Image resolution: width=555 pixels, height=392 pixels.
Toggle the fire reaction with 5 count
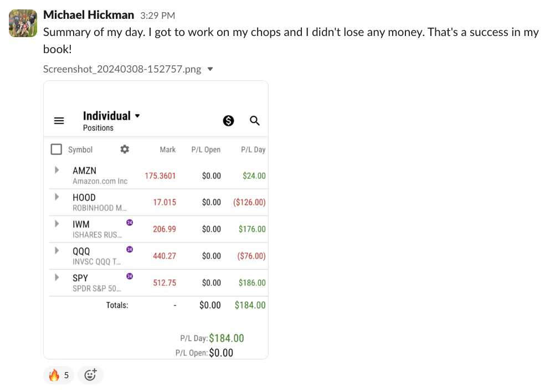tap(59, 375)
